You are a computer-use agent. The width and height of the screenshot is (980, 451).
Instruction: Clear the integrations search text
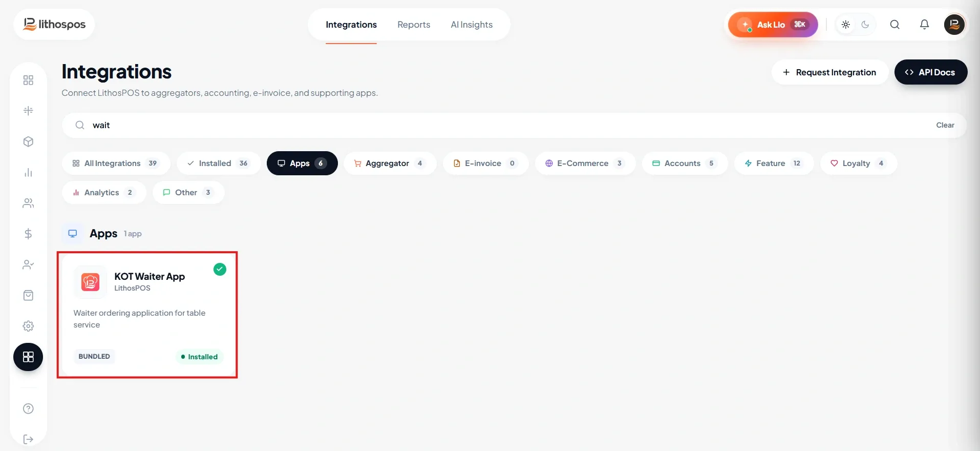(x=945, y=125)
